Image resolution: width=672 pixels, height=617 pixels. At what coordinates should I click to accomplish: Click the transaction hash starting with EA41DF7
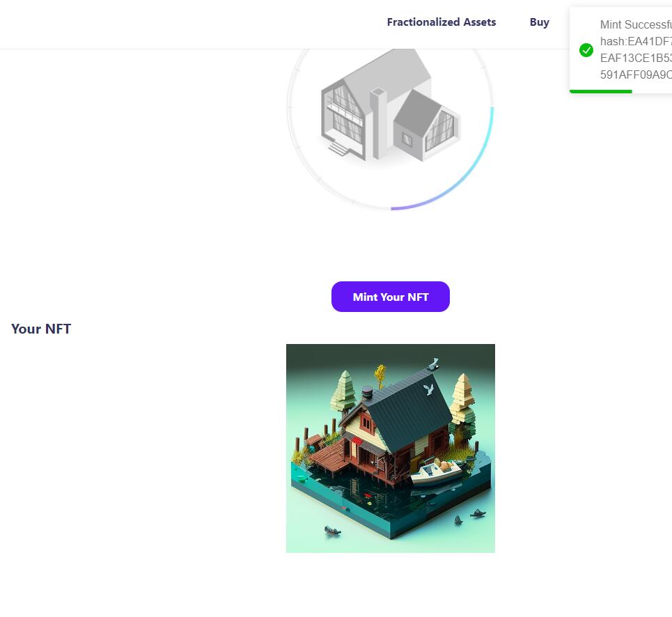coord(636,41)
